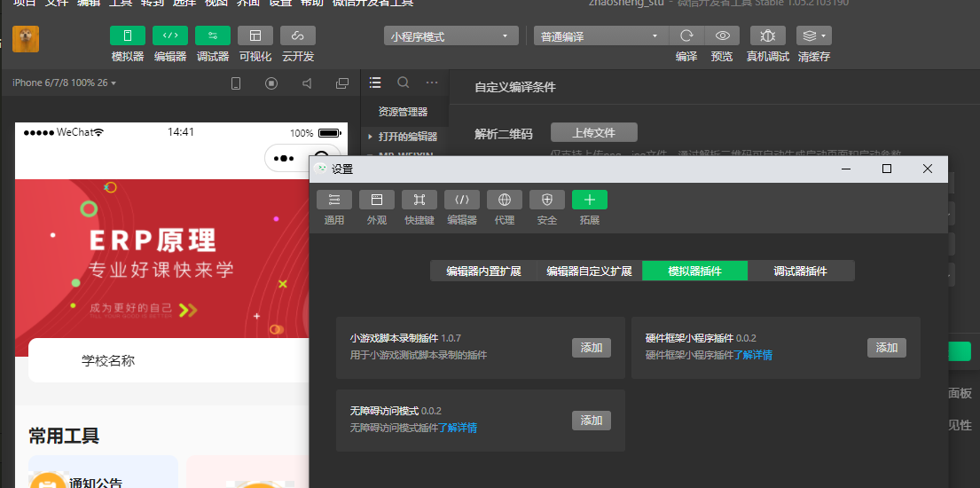The height and width of the screenshot is (488, 980).
Task: Click the mini program capsule menu dots
Action: click(x=283, y=158)
